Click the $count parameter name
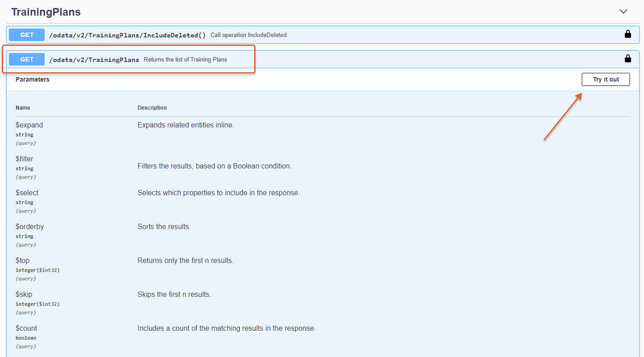This screenshot has height=357, width=644. point(26,328)
